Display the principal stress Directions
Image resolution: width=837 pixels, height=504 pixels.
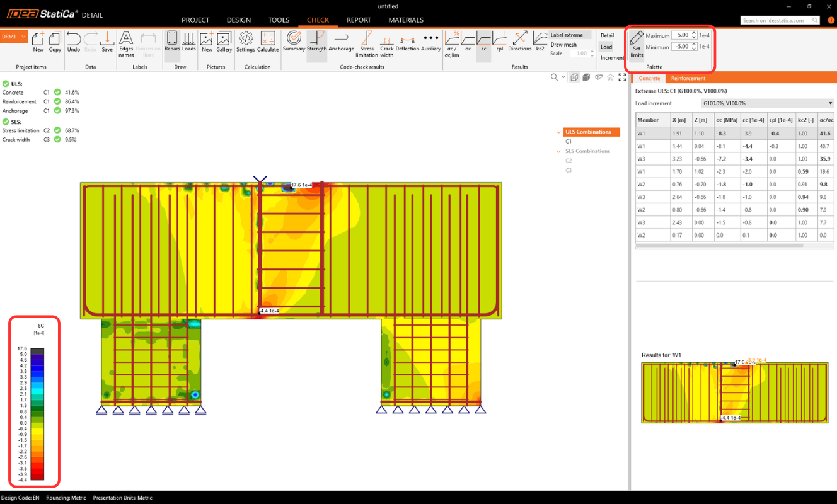coord(519,42)
